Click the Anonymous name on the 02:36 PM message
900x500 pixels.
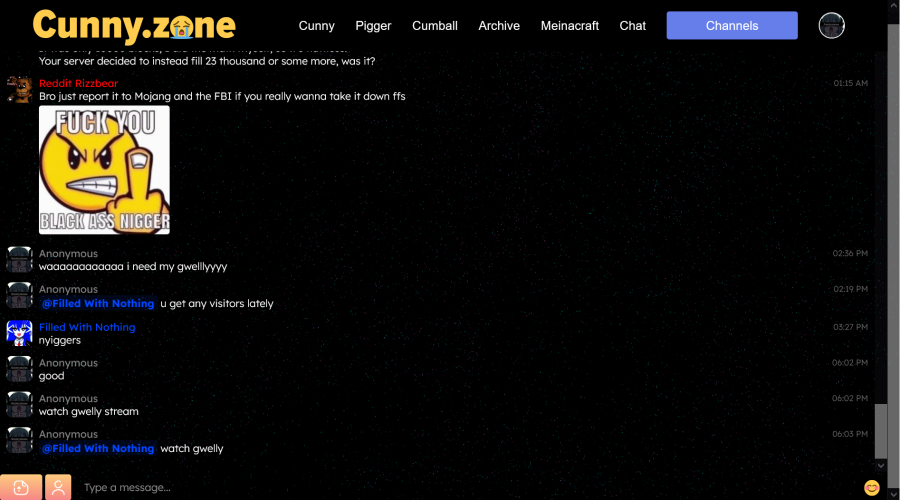point(68,254)
